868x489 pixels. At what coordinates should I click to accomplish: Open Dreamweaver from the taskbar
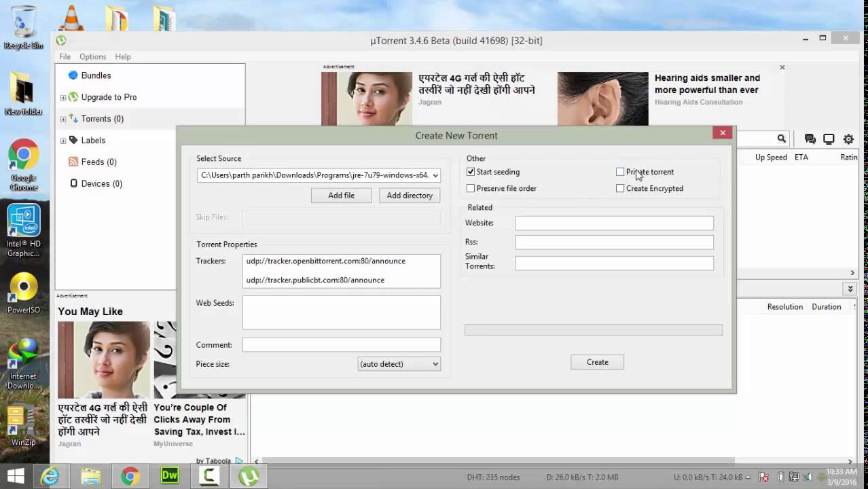point(169,476)
